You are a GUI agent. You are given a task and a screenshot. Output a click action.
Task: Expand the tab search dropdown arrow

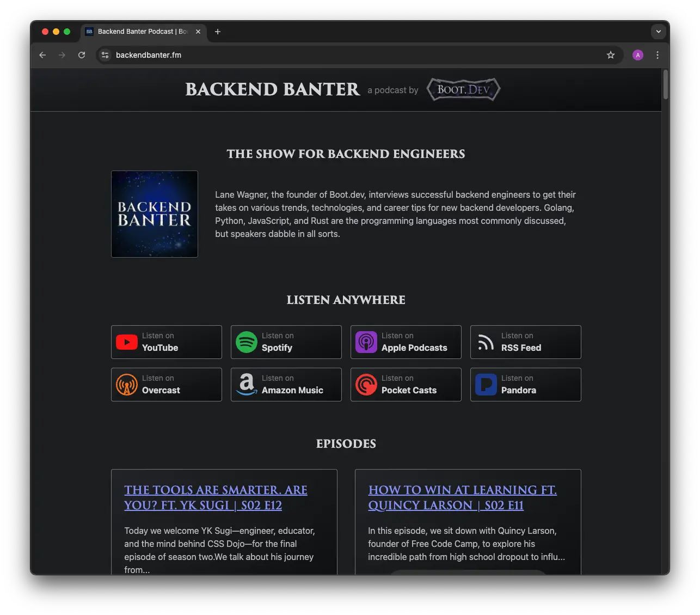pos(659,32)
